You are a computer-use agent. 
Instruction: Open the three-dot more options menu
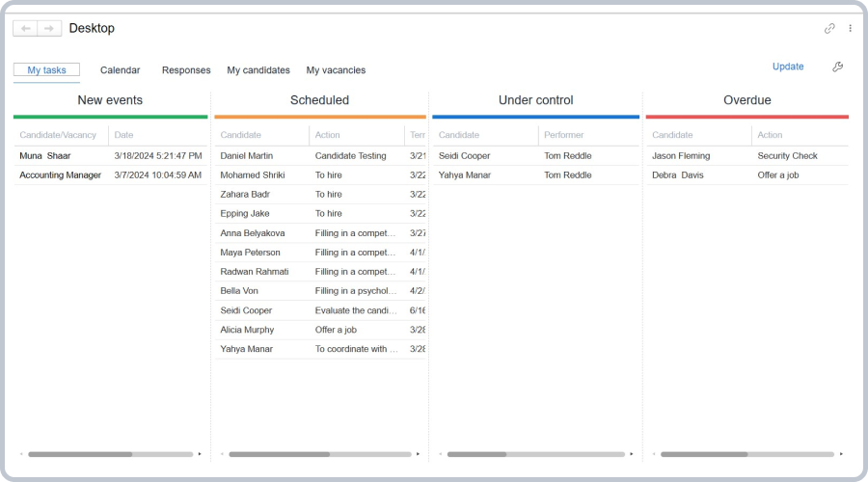[x=850, y=29]
